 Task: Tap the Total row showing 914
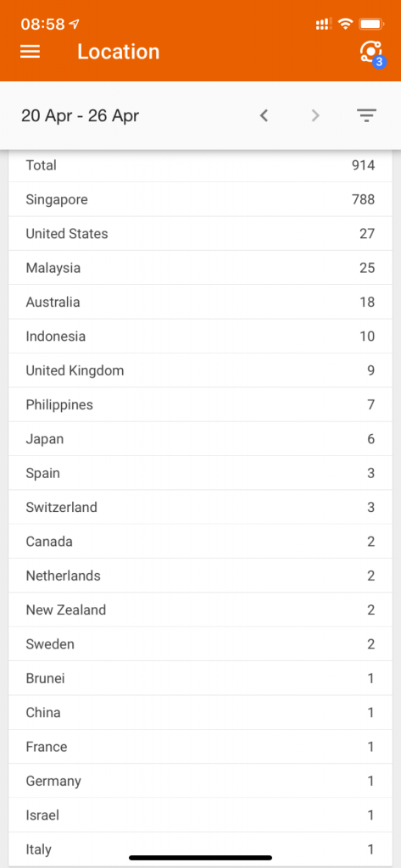(200, 165)
